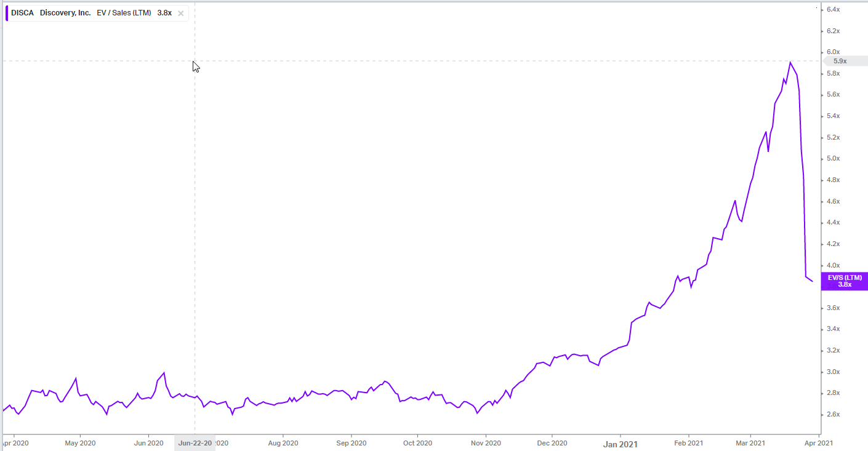868x451 pixels.
Task: Click the Apr 2021 axis label
Action: (x=819, y=443)
